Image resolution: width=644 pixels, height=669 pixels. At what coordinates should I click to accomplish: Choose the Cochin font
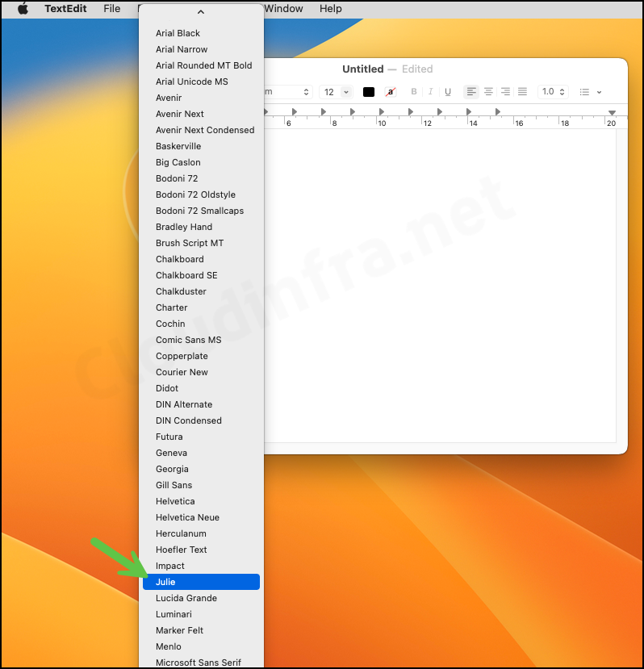201,324
